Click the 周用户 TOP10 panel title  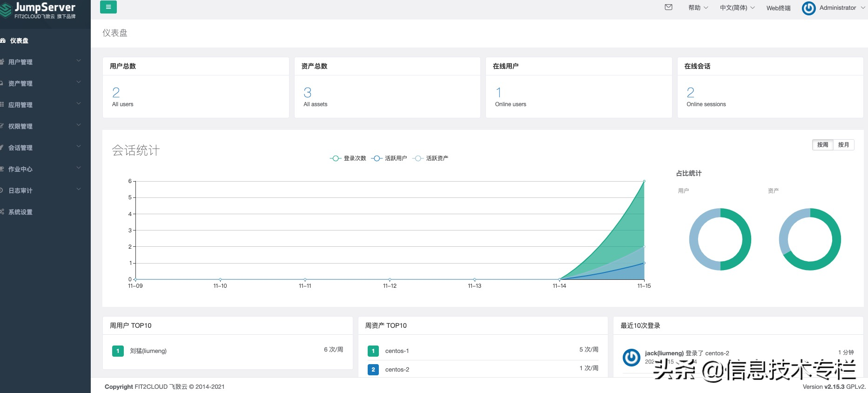point(130,325)
